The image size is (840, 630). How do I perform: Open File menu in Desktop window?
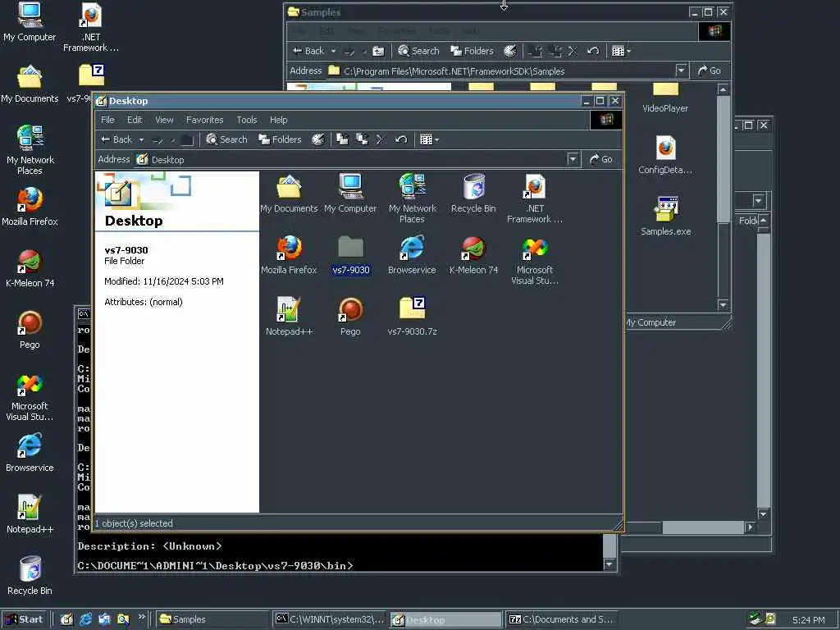107,120
